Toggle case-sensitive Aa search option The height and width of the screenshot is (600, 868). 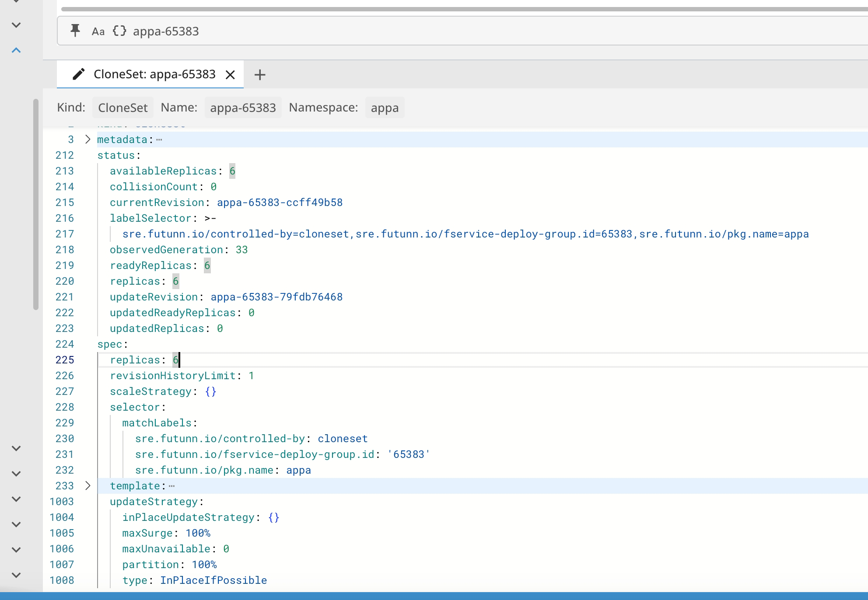[98, 31]
